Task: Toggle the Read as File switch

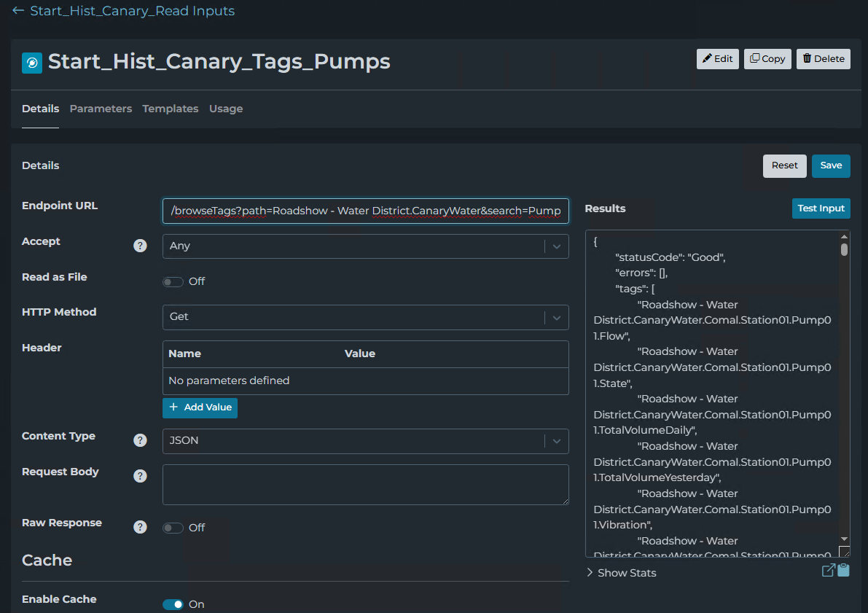Action: [x=173, y=282]
